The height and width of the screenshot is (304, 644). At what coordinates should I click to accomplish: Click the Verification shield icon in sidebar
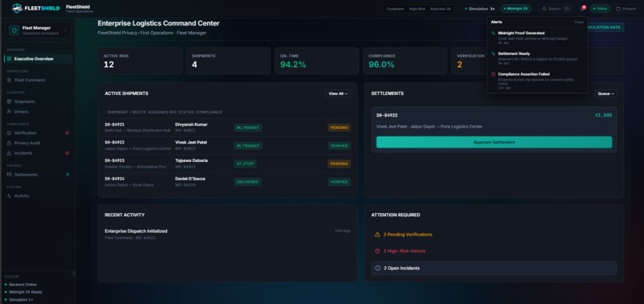9,133
